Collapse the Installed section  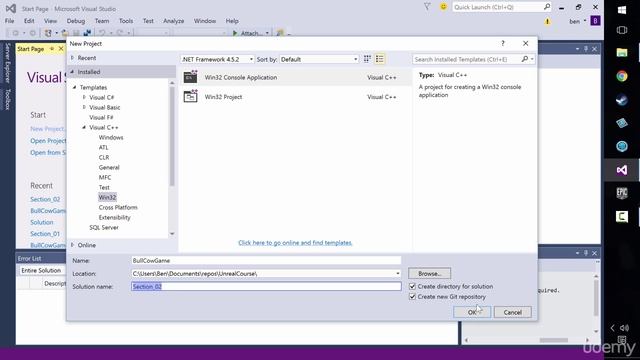pos(73,72)
